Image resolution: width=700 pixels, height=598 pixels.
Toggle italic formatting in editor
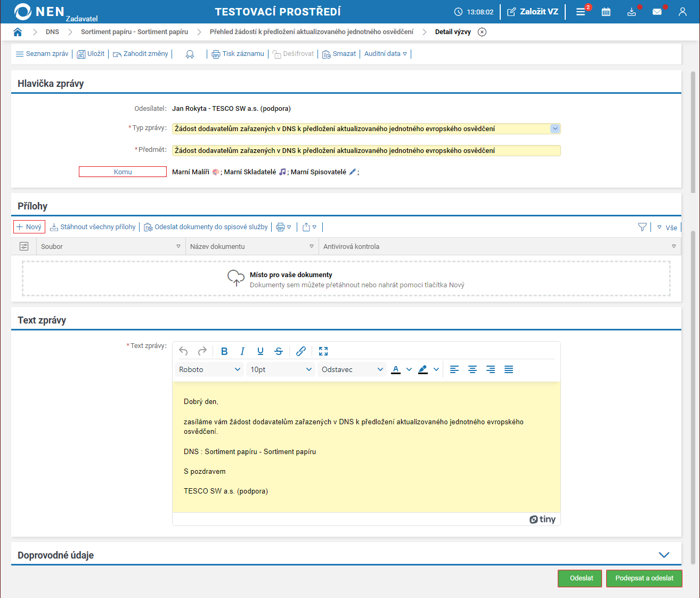242,351
